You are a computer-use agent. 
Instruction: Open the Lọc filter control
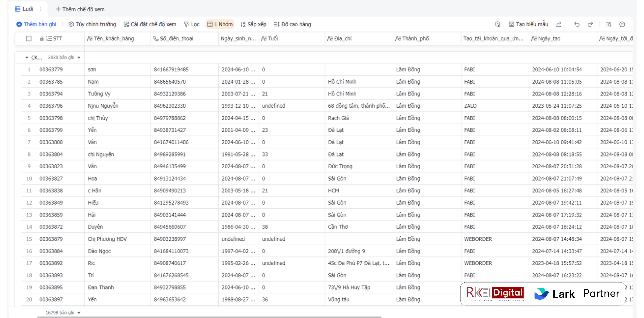[192, 24]
